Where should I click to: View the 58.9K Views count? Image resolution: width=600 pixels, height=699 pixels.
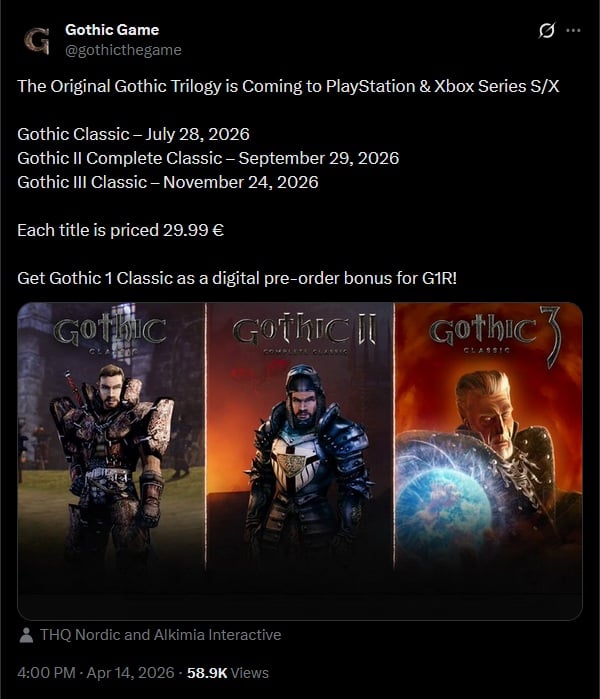click(228, 673)
